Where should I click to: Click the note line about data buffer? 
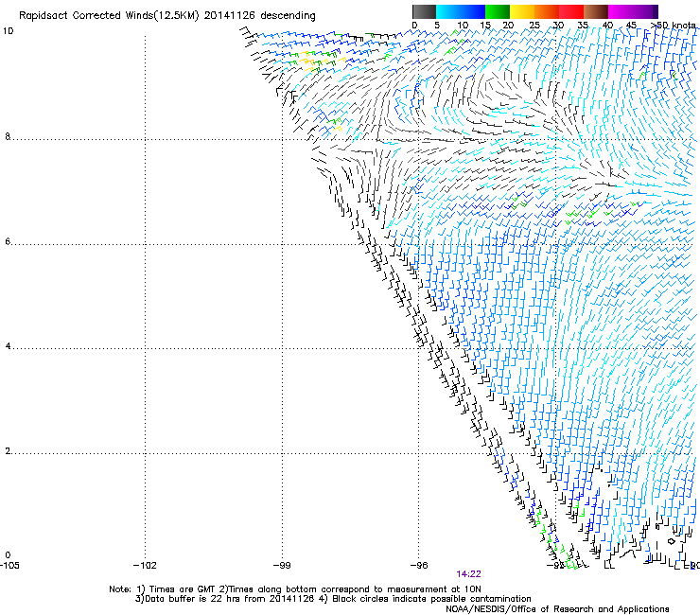click(x=333, y=599)
